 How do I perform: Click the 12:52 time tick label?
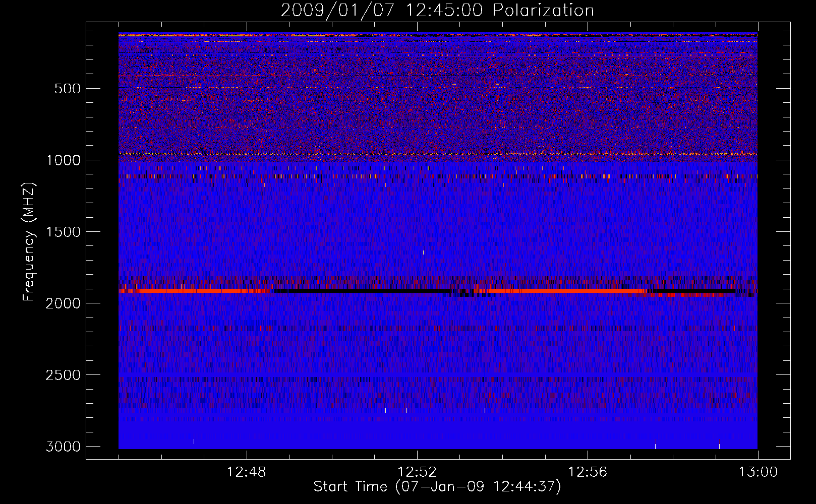click(417, 472)
